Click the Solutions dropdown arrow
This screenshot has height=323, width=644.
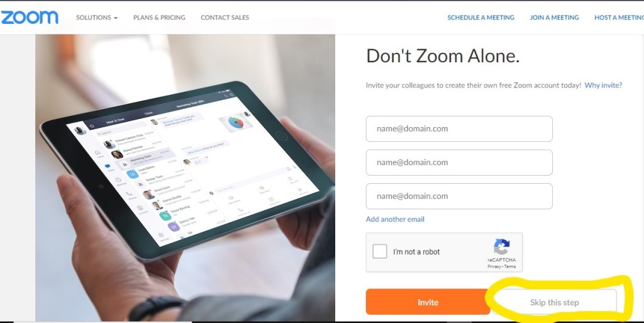click(116, 18)
